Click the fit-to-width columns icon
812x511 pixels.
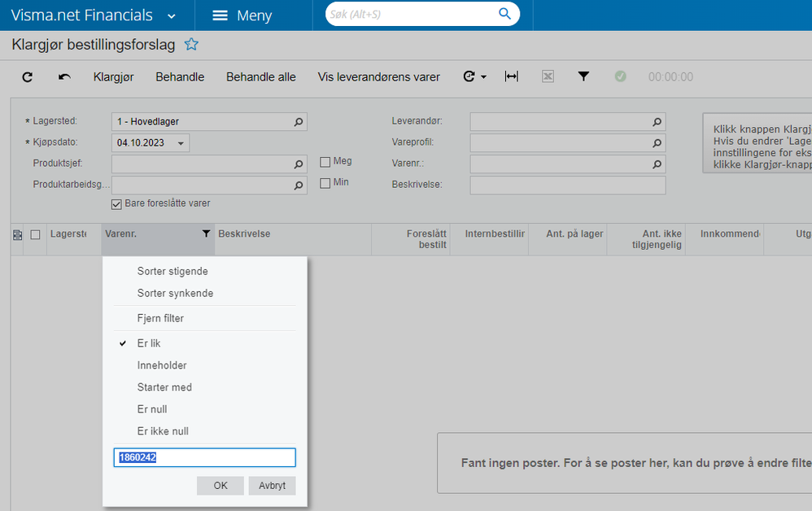[512, 76]
